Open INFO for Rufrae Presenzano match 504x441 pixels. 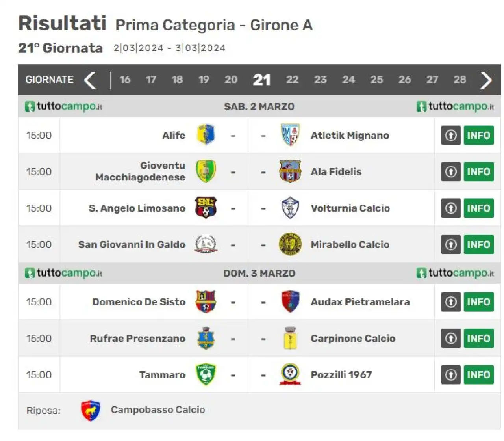478,339
